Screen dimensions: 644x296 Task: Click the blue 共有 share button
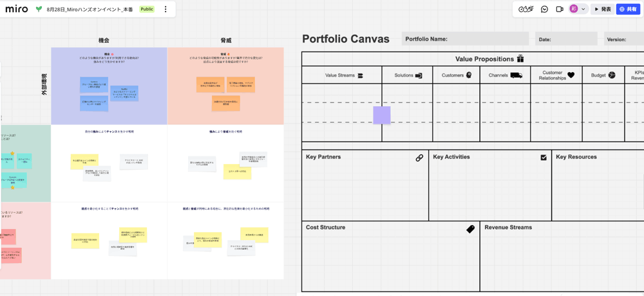point(629,9)
